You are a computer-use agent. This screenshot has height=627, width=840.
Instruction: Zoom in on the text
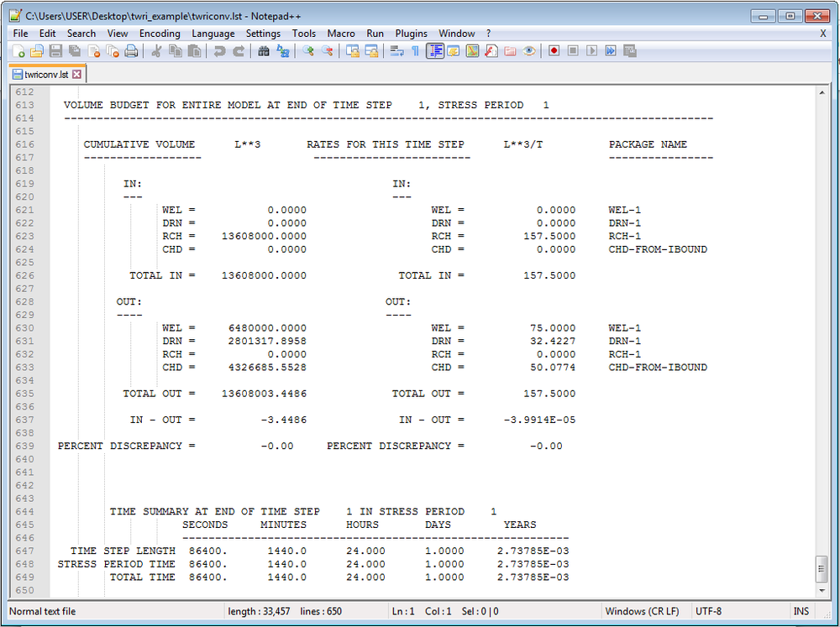pos(309,51)
